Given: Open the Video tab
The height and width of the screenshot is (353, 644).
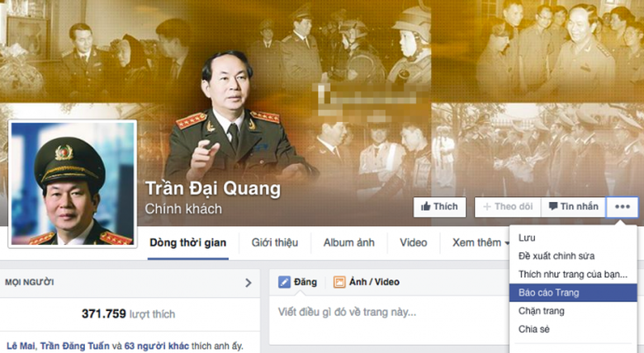Looking at the screenshot, I should coord(413,242).
